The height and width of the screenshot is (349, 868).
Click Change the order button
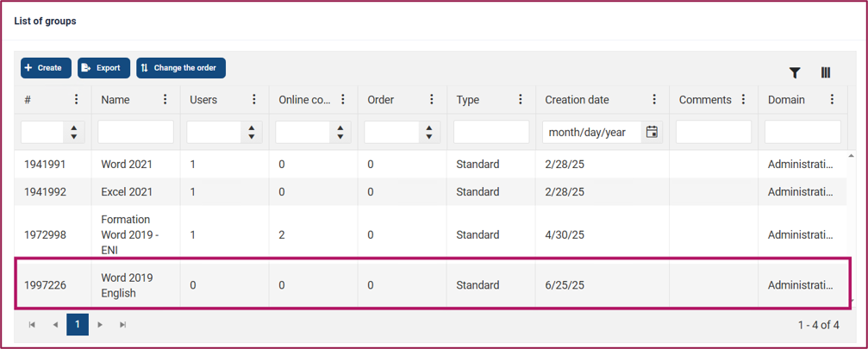[181, 68]
